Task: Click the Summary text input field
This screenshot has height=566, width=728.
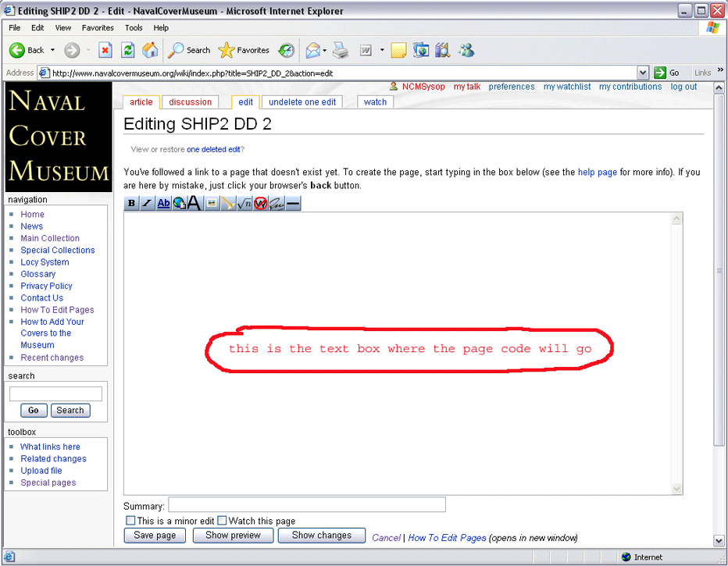Action: [307, 505]
